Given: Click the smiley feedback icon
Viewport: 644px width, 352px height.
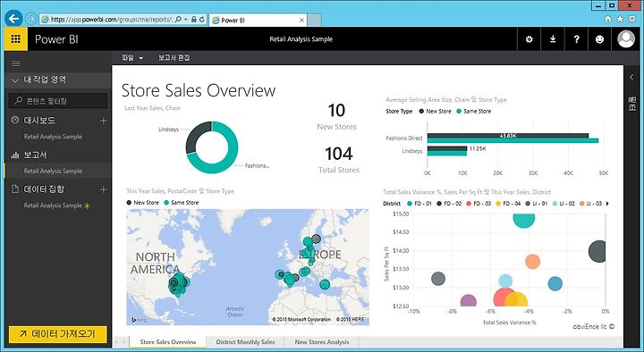Looking at the screenshot, I should click(599, 39).
